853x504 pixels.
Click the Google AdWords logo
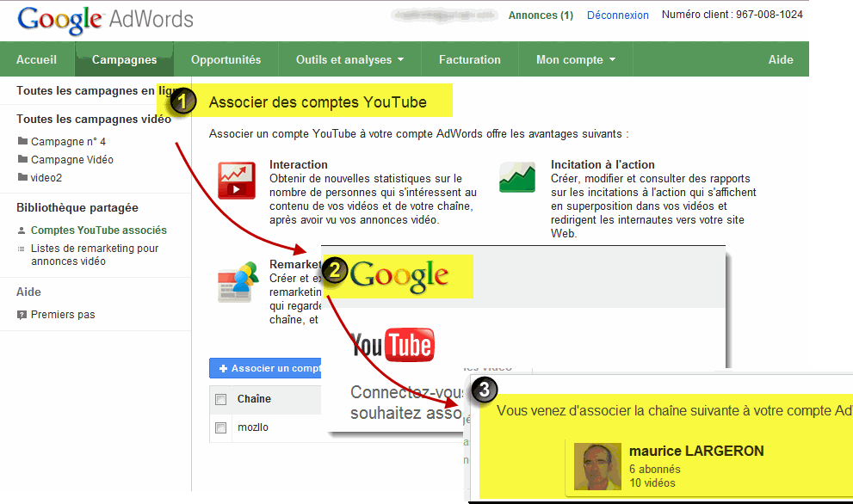click(106, 20)
